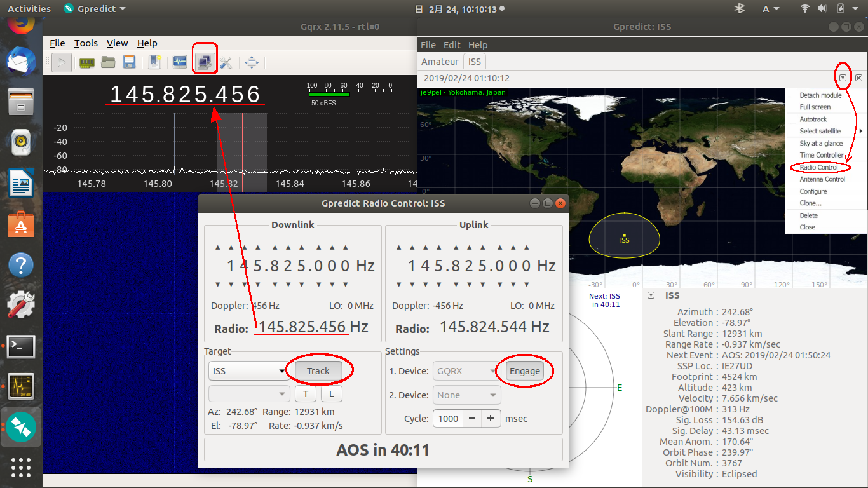Decrease cycle with minus button
This screenshot has width=868, height=488.
(x=471, y=419)
